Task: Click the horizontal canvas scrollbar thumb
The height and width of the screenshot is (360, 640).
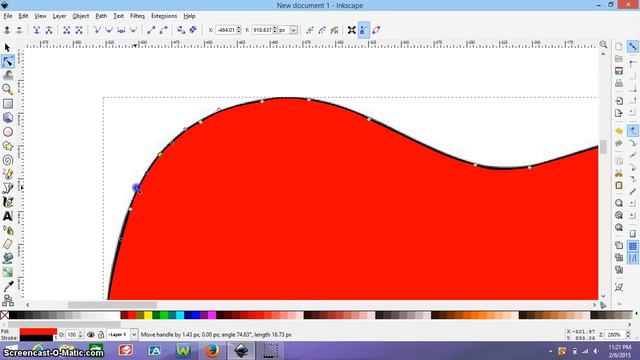Action: tap(112, 305)
